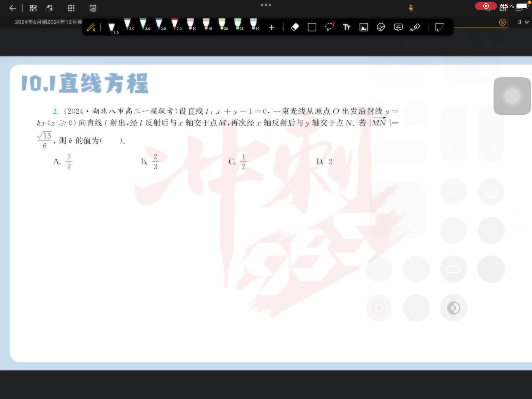532x399 pixels.
Task: Toggle the stylus Bluetooth pen mode
Action: pyautogui.click(x=91, y=27)
